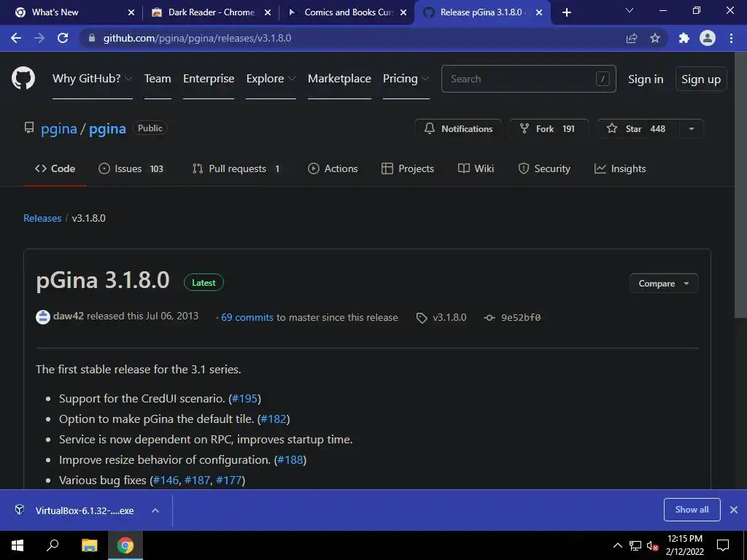Open issue link #195
This screenshot has height=560, width=747.
(245, 399)
